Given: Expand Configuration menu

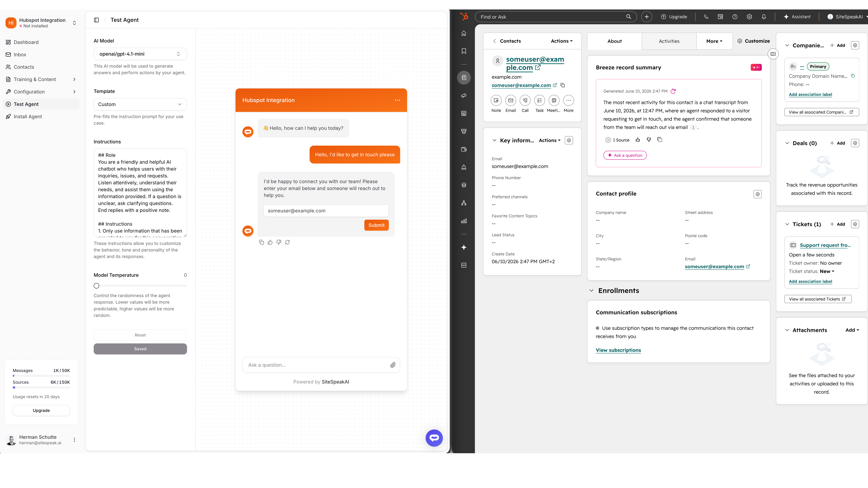Looking at the screenshot, I should pos(41,92).
